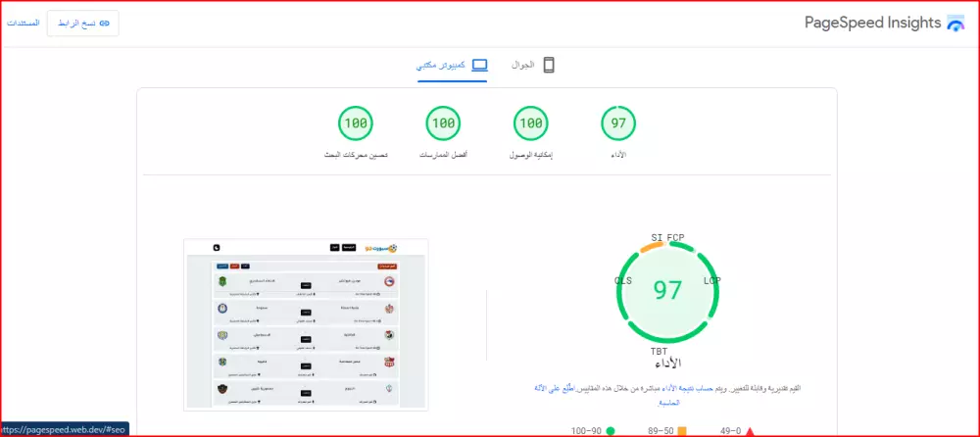The image size is (980, 437).
Task: Click the SI label on the gauge
Action: pyautogui.click(x=657, y=237)
